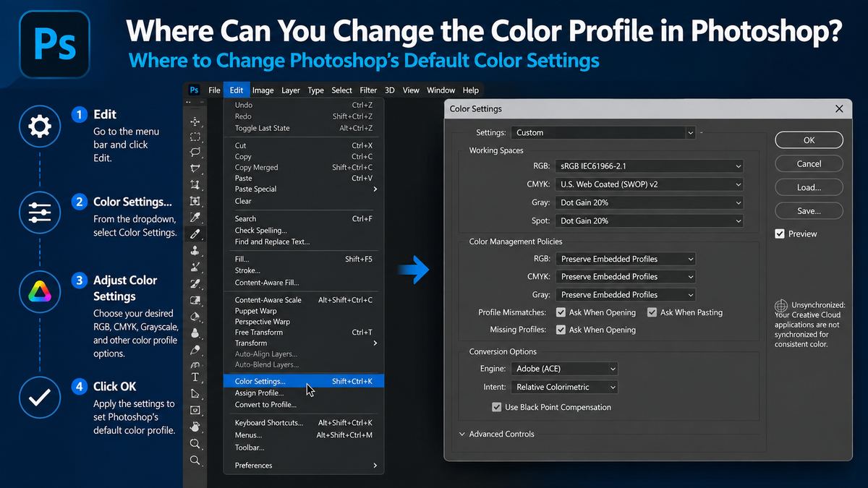Select the Rectangular Marquee tool
The width and height of the screenshot is (868, 488).
(x=195, y=137)
